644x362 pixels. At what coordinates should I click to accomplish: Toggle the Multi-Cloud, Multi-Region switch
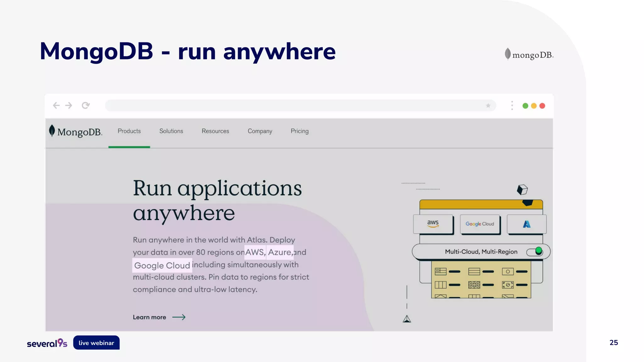tap(535, 252)
